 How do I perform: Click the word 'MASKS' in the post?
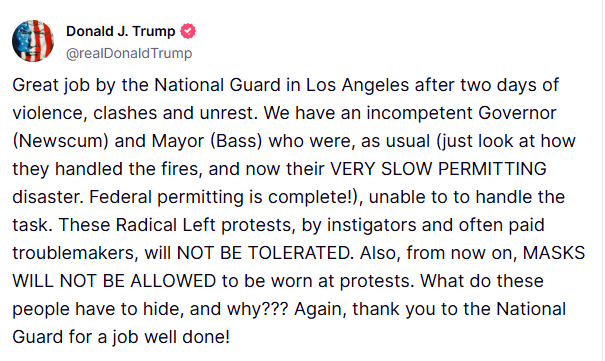[x=554, y=253]
